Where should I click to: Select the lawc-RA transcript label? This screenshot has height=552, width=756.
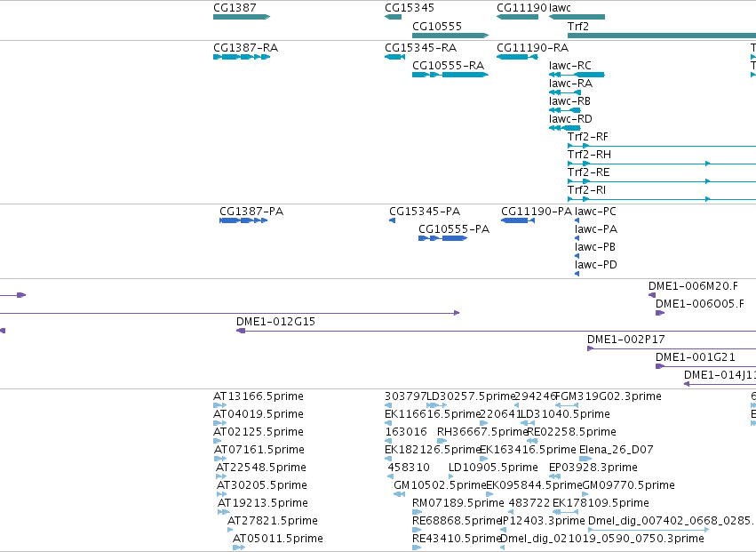[x=570, y=84]
